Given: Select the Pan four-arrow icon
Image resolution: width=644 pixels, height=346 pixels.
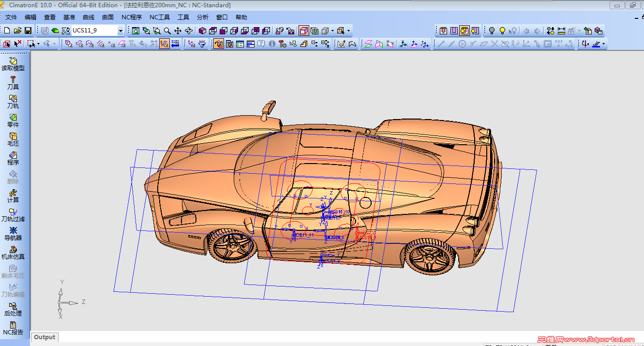Looking at the screenshot, I should pyautogui.click(x=178, y=30).
